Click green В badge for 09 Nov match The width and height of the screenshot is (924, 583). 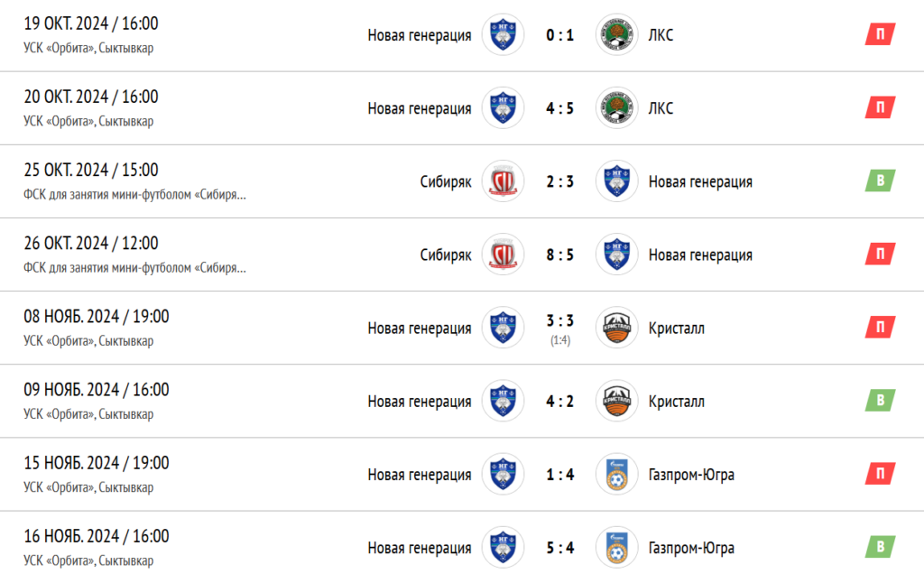881,401
